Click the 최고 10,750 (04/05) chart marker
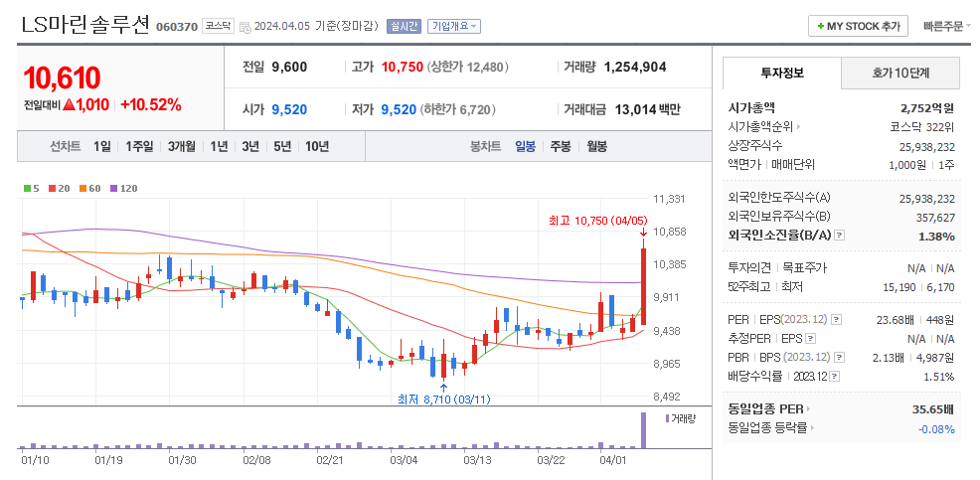The width and height of the screenshot is (980, 480). 598,220
